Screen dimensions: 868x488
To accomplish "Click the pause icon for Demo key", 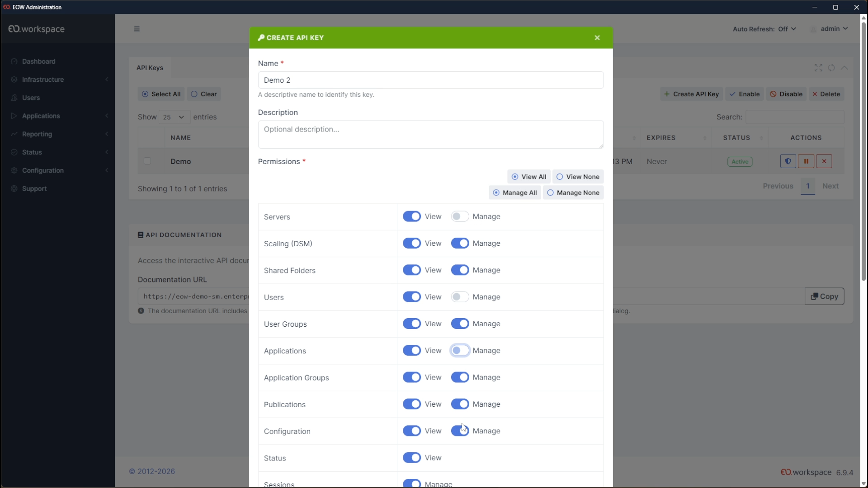I will click(806, 161).
